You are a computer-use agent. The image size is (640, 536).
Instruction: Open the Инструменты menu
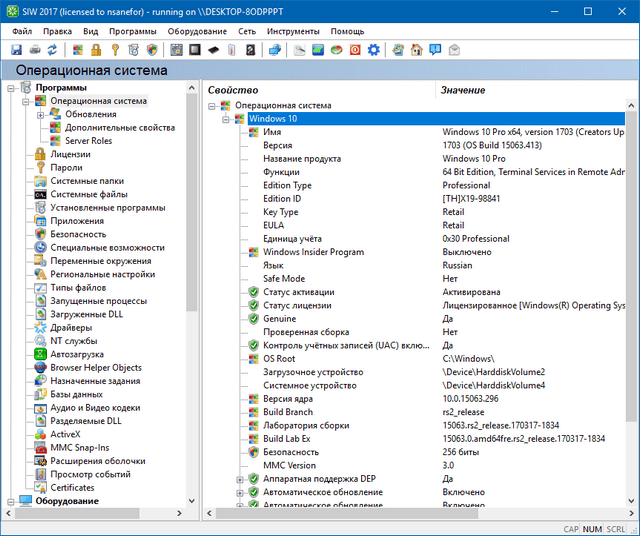(x=293, y=31)
